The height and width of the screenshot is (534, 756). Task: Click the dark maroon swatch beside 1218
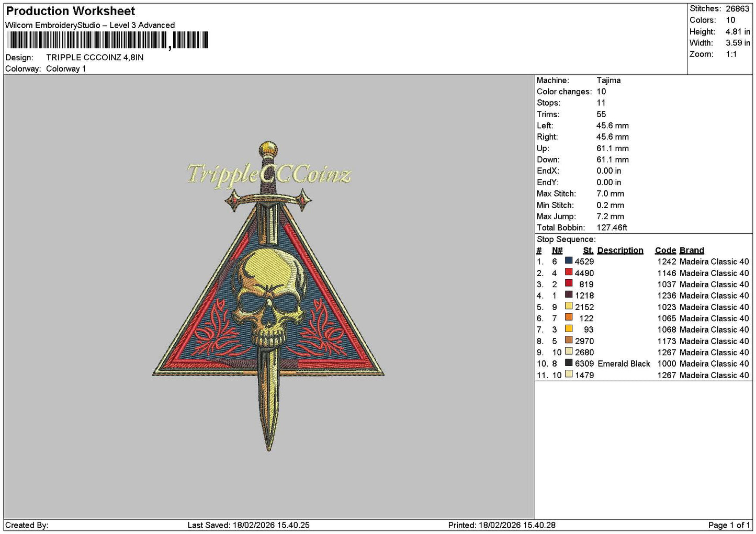pos(569,294)
